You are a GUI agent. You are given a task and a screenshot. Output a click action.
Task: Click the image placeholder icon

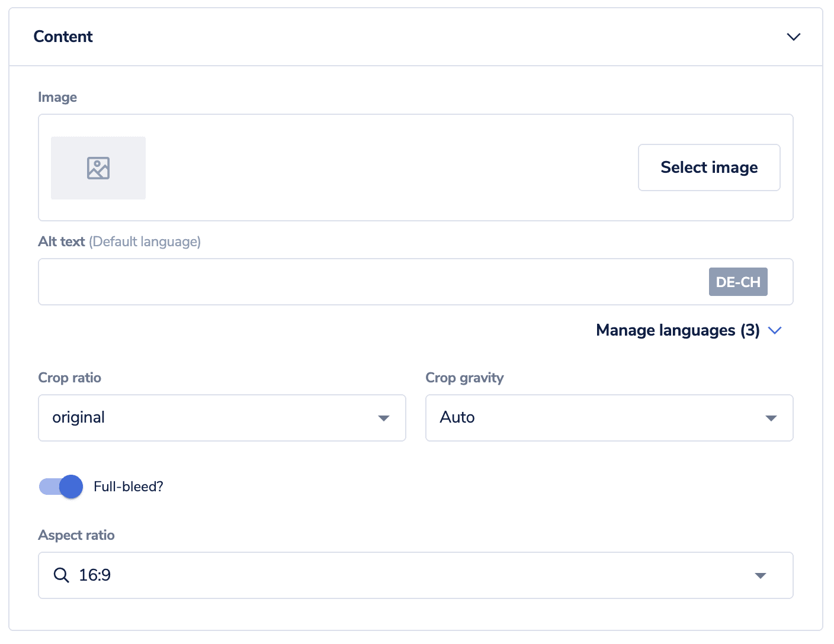tap(98, 168)
